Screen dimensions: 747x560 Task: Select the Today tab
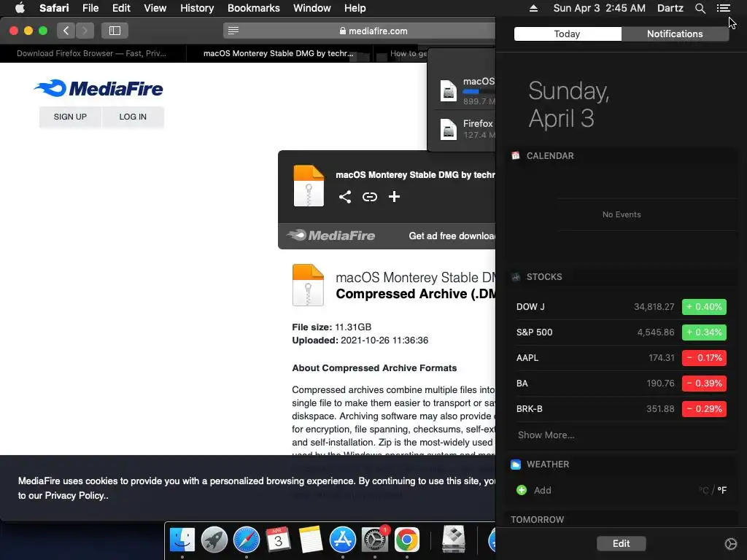tap(568, 34)
